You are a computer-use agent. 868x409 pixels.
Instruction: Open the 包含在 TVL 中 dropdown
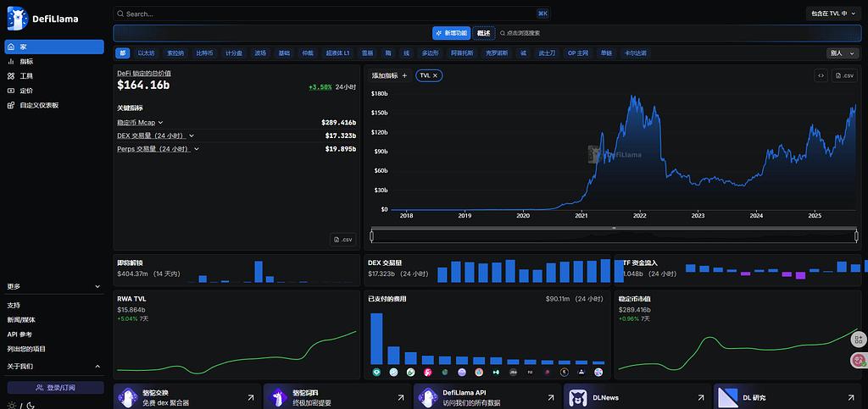pyautogui.click(x=834, y=14)
